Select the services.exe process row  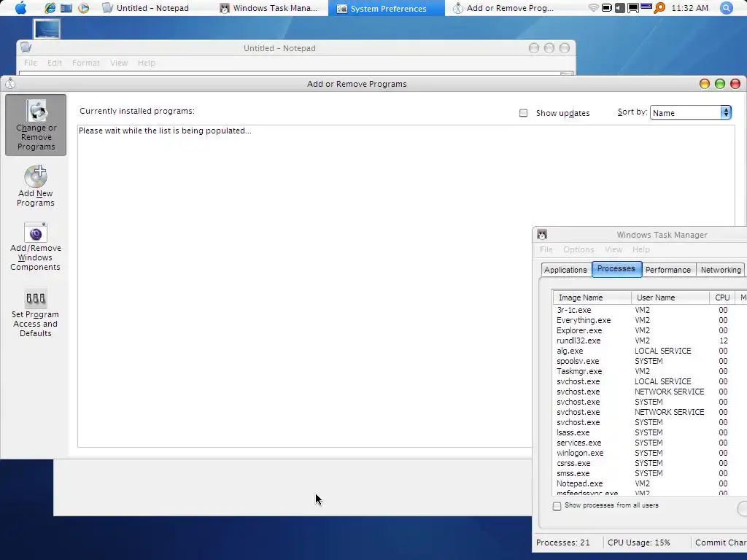pyautogui.click(x=650, y=443)
